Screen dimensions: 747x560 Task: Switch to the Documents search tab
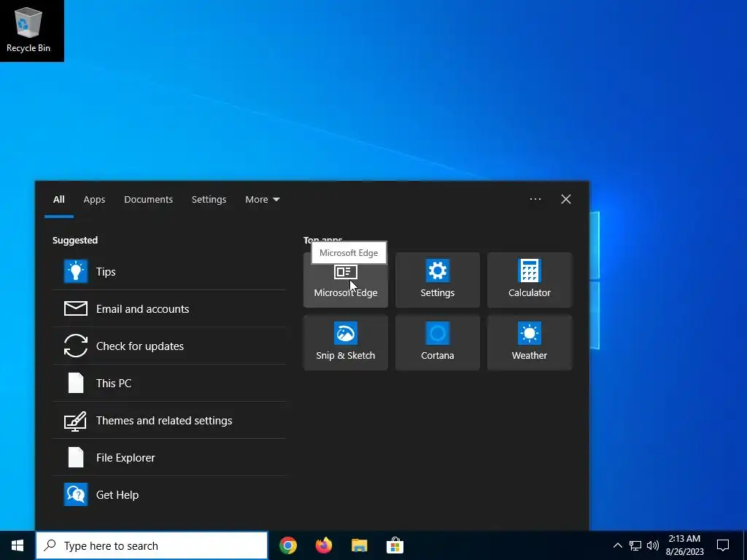tap(148, 200)
